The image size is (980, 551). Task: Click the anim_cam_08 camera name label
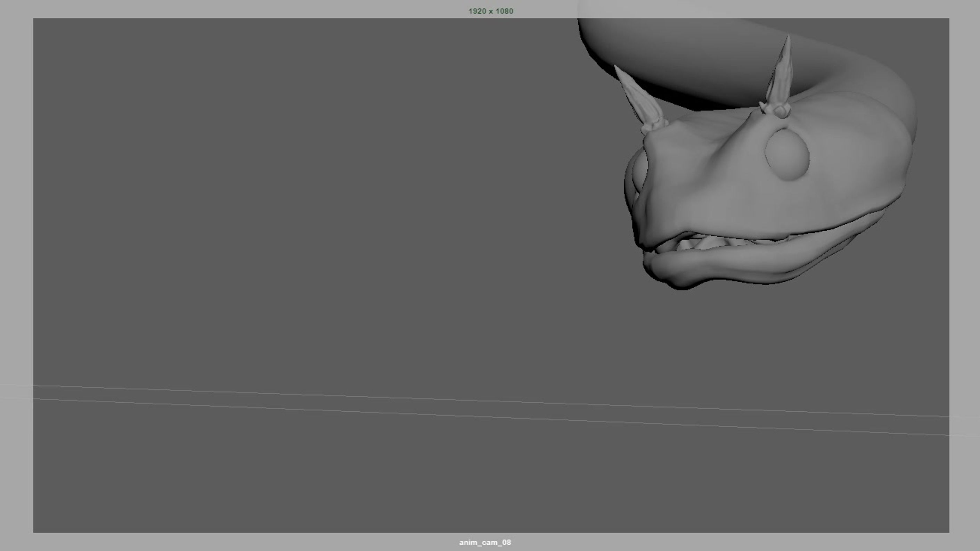tap(485, 542)
